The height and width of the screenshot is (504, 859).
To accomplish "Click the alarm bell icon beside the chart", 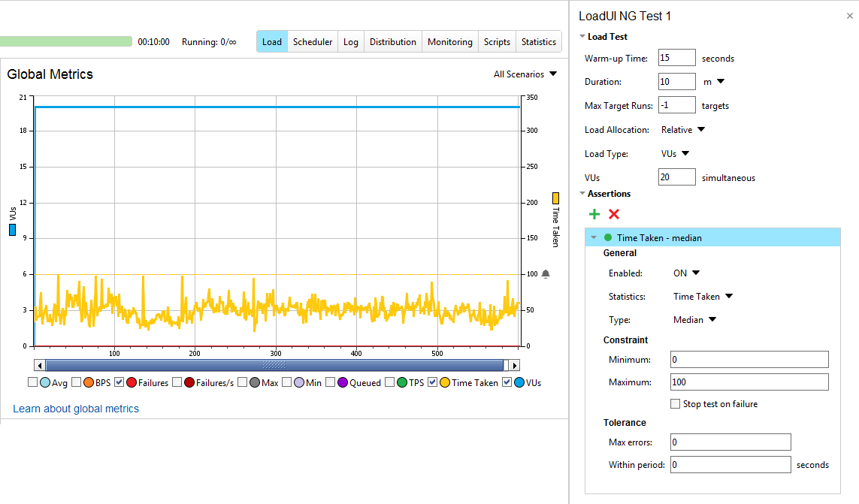I will [546, 273].
